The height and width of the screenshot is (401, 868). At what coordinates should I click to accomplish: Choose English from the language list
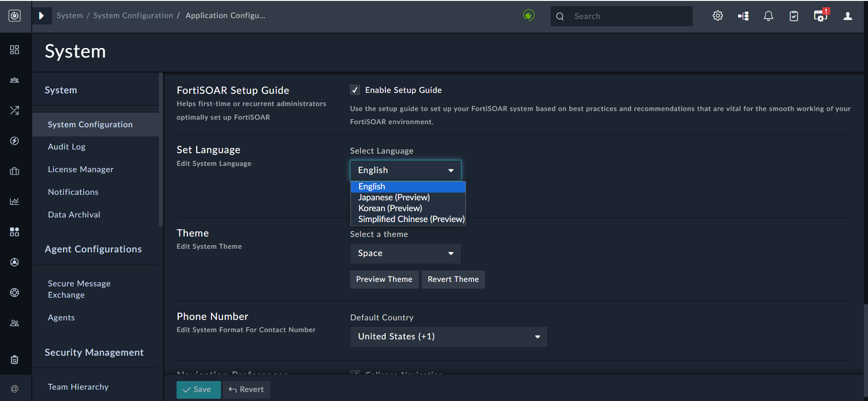pos(408,187)
